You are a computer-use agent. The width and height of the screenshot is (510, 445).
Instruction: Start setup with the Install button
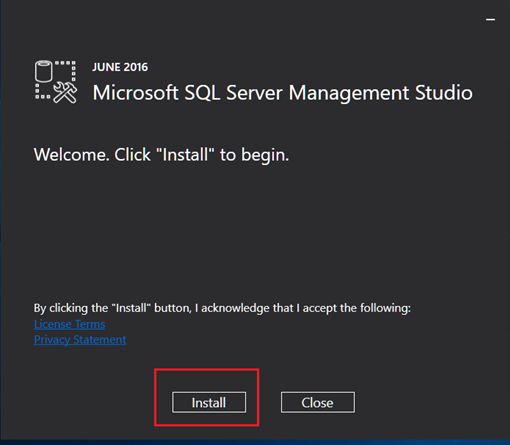[x=209, y=402]
